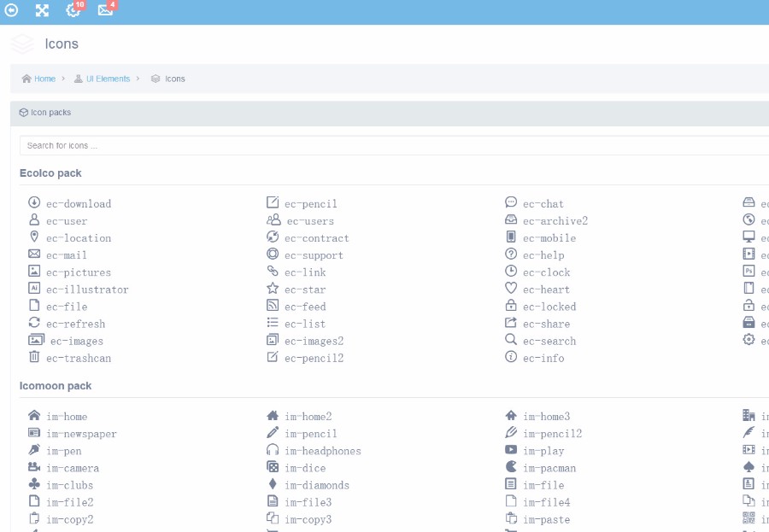Select the ec-users icon
769x532 pixels.
[273, 219]
